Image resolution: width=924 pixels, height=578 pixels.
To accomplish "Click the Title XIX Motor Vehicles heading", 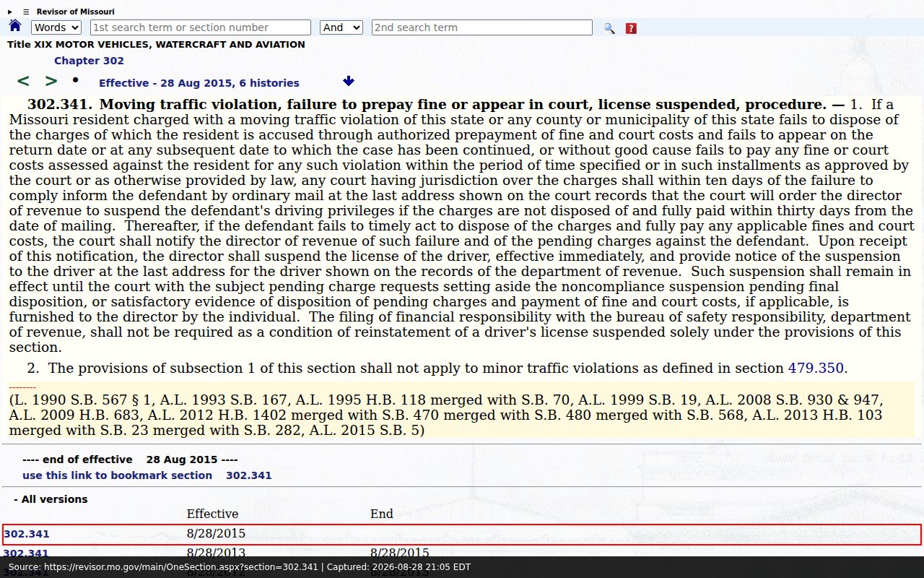I will coord(156,44).
